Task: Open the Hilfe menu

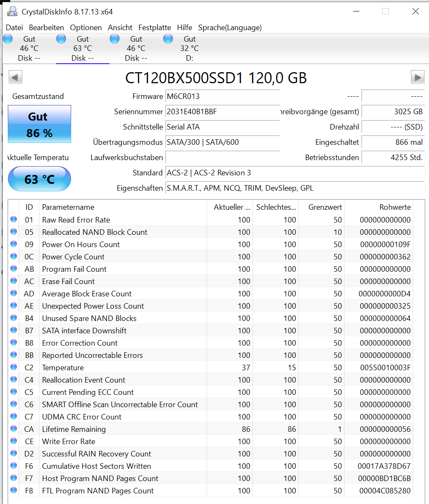Action: tap(185, 28)
